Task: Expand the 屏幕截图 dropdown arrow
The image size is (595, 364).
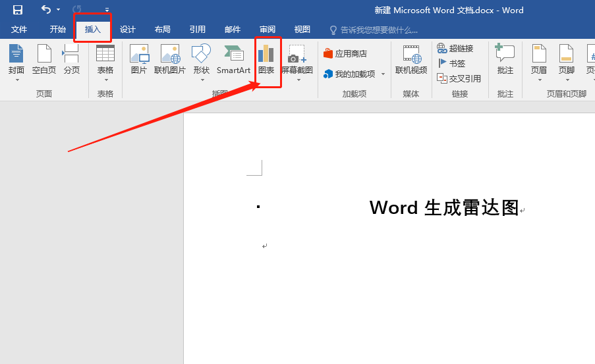Action: pos(298,80)
